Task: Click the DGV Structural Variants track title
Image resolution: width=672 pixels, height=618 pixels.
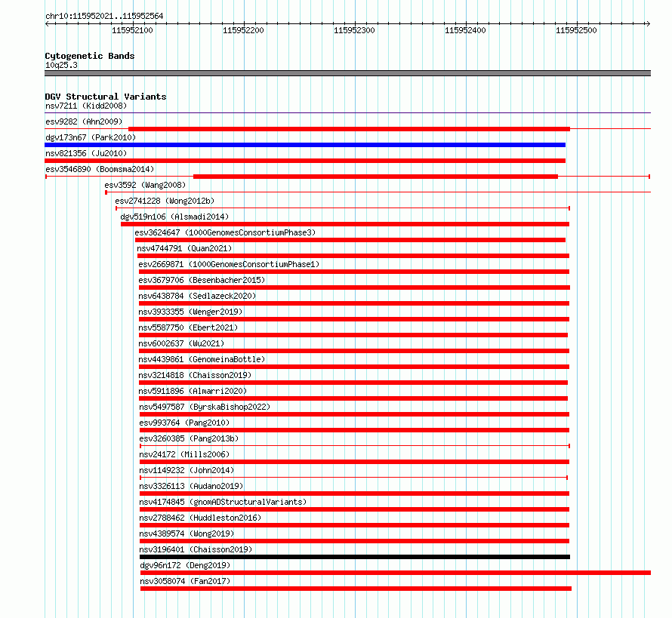Action: tap(106, 97)
